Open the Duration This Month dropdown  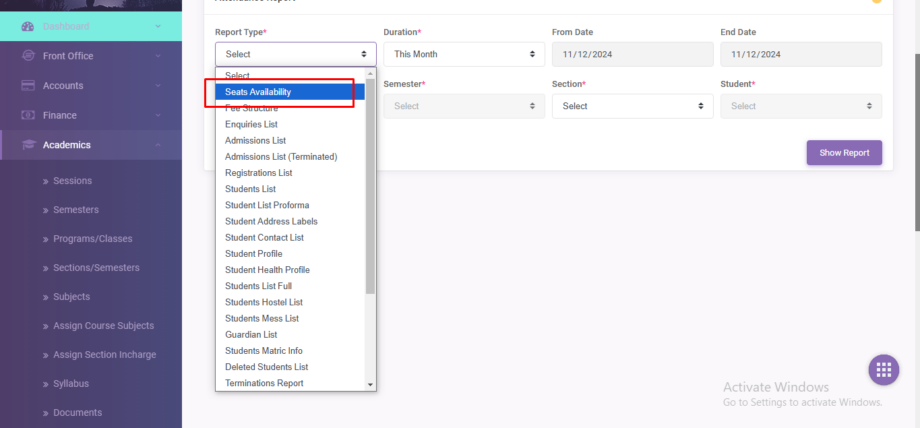point(464,54)
